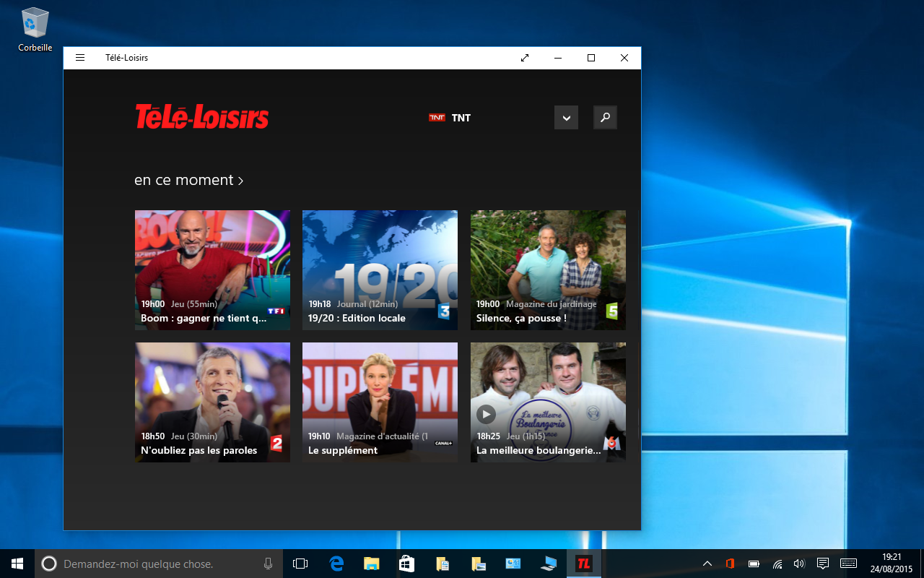Click 'N'oubliez pas les paroles' title
Screen dimensions: 924x578
point(199,450)
